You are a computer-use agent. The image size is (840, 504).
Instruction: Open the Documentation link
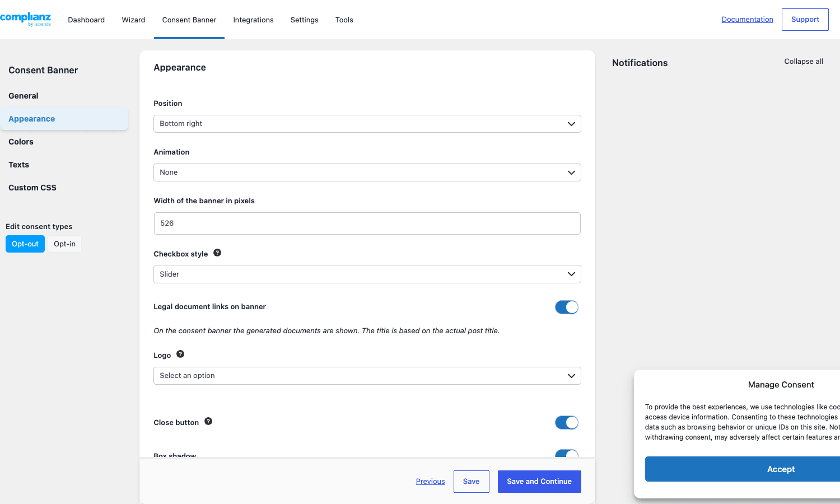(748, 20)
